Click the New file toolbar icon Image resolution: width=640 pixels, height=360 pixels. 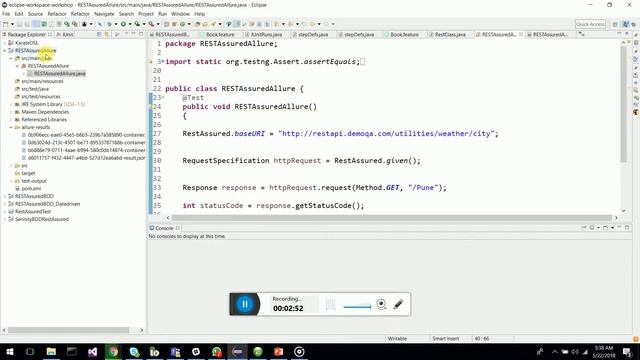(6, 24)
